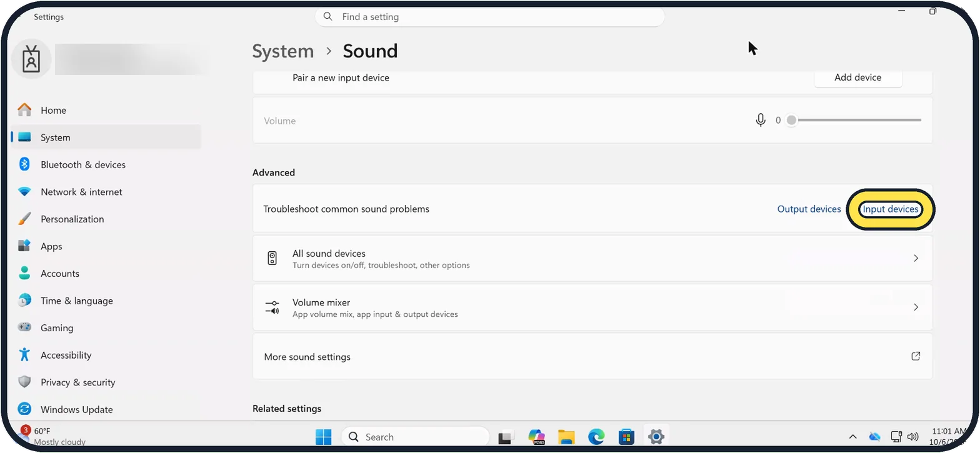The width and height of the screenshot is (980, 453).
Task: Go to Network & internet
Action: [x=106, y=192]
